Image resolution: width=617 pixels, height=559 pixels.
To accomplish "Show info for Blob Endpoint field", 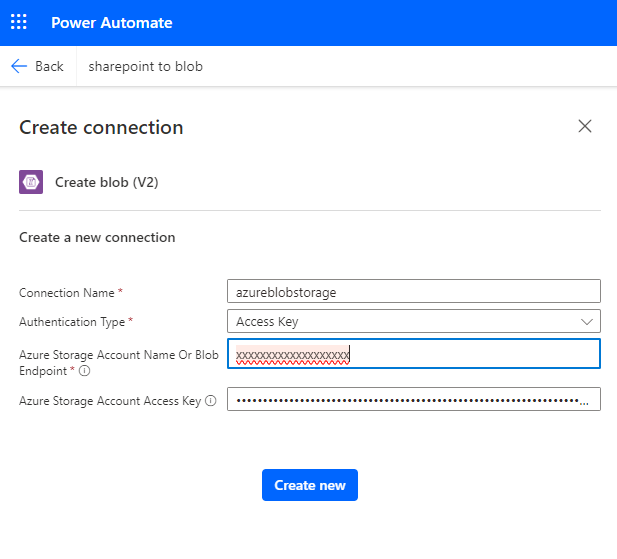I will tap(85, 371).
